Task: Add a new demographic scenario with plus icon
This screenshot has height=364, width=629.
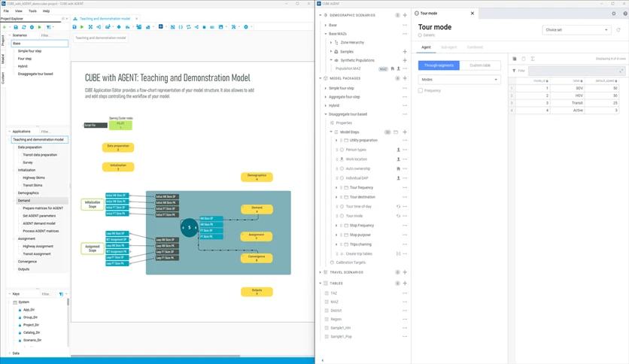Action: (405, 15)
